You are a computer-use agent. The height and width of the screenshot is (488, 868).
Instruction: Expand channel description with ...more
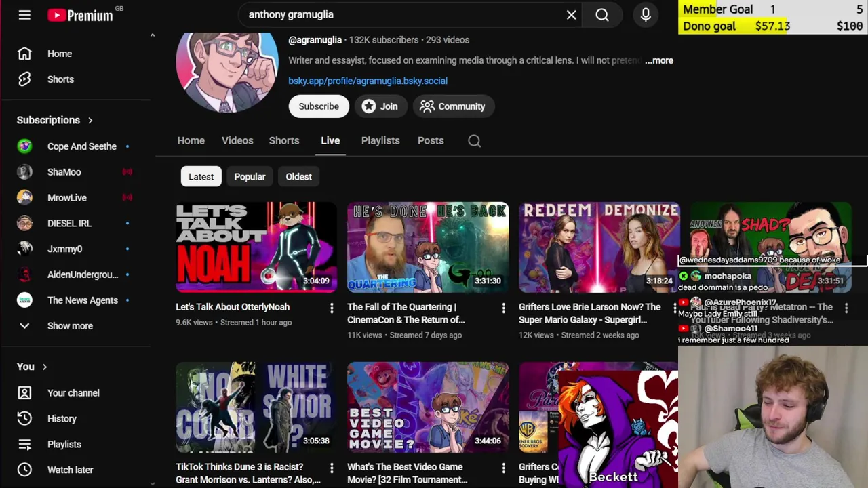coord(659,60)
